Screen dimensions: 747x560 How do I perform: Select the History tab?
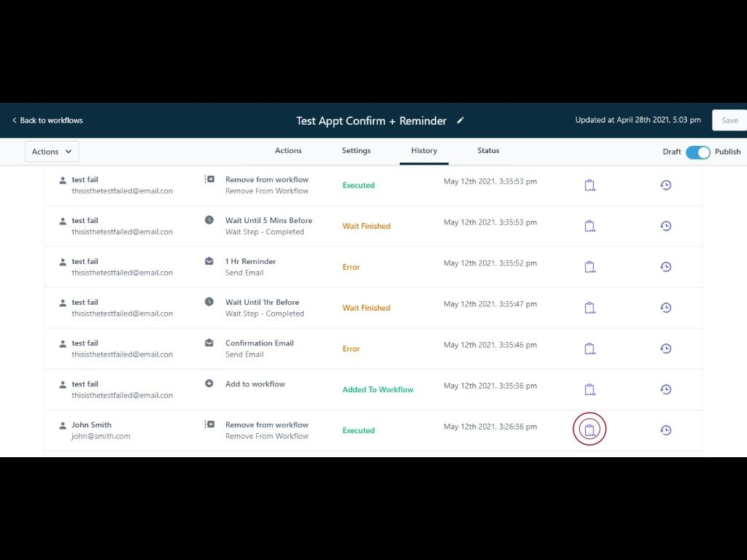tap(424, 150)
